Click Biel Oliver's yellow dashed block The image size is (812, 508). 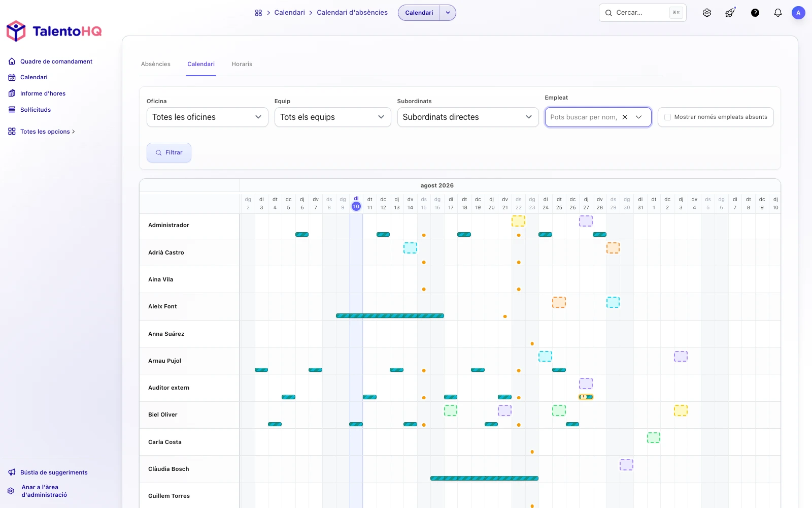(681, 410)
